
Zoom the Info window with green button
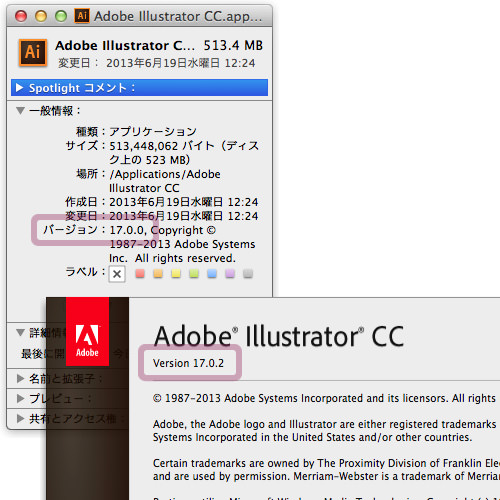(x=61, y=16)
